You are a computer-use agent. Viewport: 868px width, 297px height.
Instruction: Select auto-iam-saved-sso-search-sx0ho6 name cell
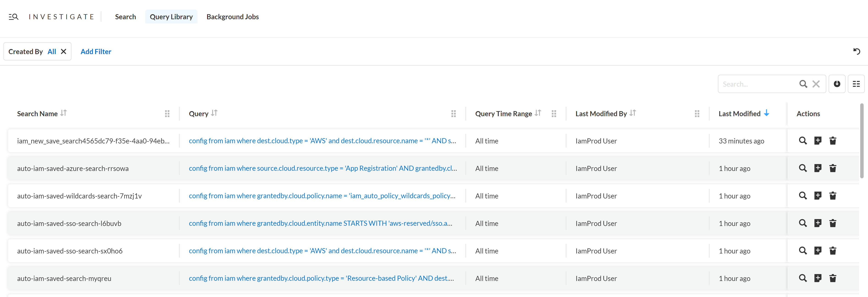click(70, 251)
